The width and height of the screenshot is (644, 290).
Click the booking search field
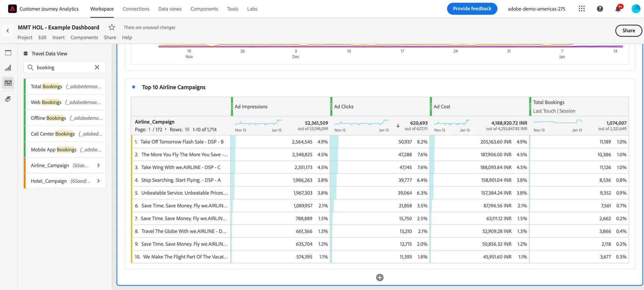tap(65, 67)
